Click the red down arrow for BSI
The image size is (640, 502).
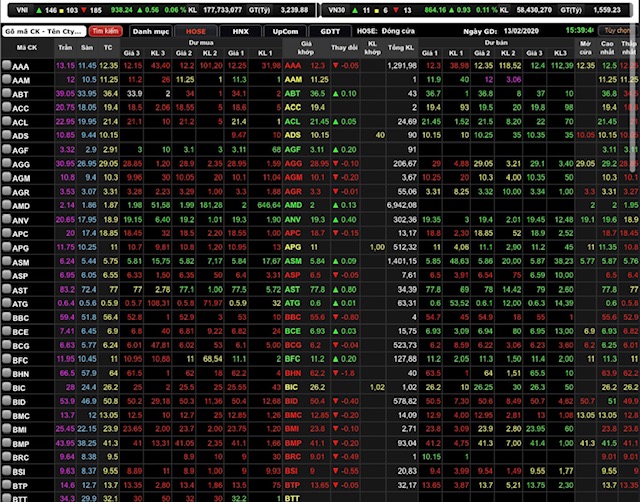tap(334, 470)
